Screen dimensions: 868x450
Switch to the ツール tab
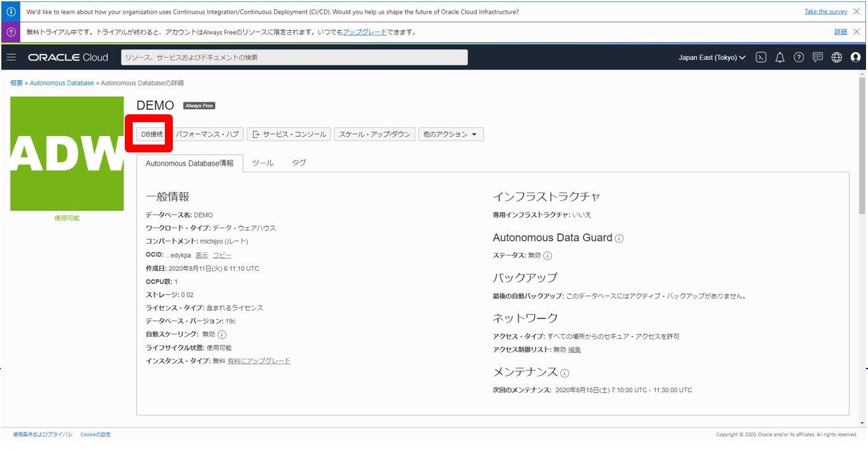click(263, 163)
